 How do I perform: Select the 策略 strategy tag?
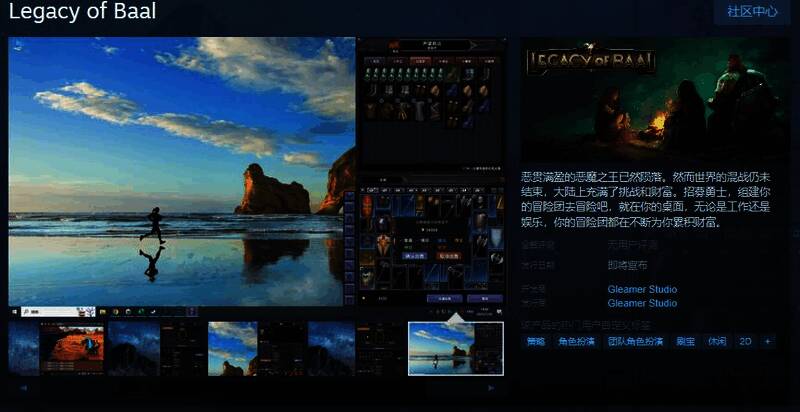(x=536, y=341)
